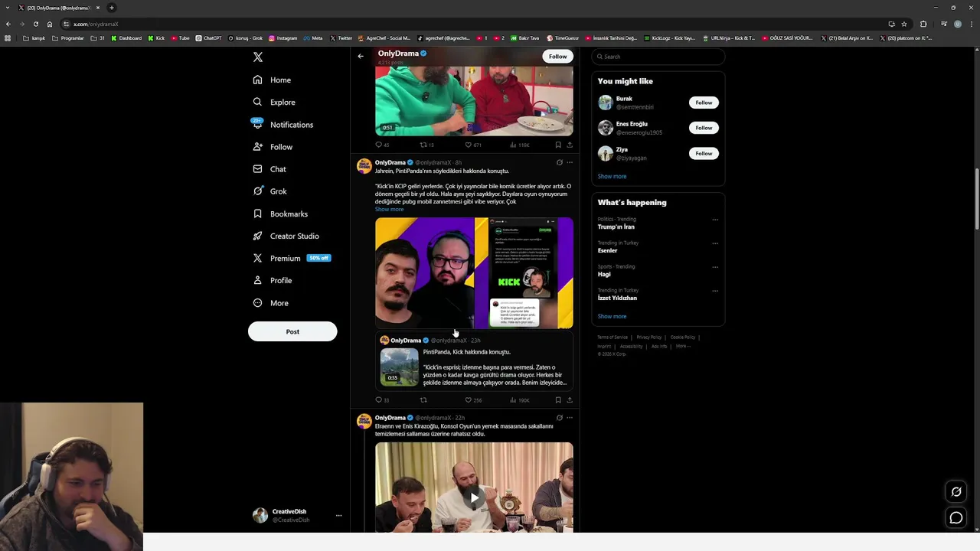This screenshot has width=980, height=551.
Task: View analytics of 119K views tweet
Action: (519, 145)
